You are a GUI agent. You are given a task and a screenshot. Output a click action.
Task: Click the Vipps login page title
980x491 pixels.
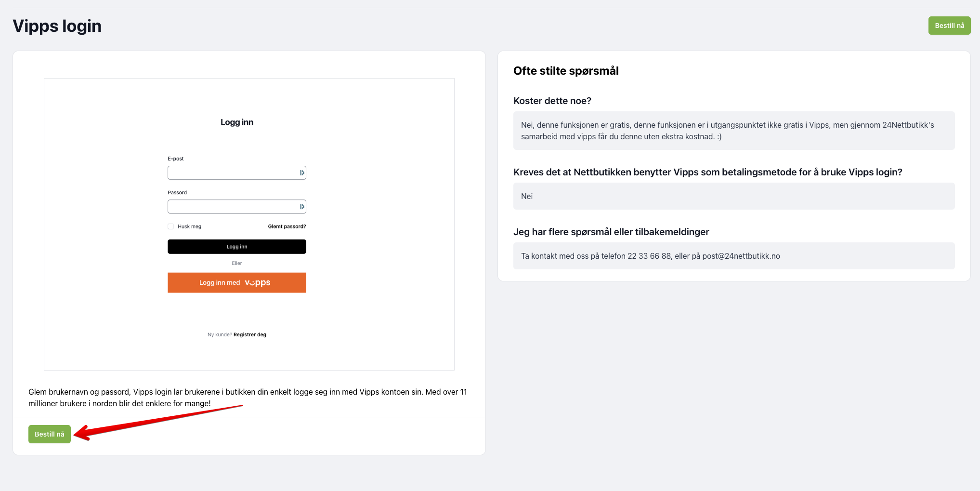click(57, 26)
